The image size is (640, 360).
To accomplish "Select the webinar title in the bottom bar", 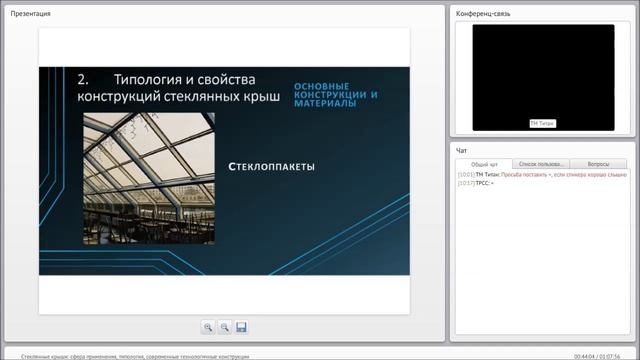I will click(135, 357).
